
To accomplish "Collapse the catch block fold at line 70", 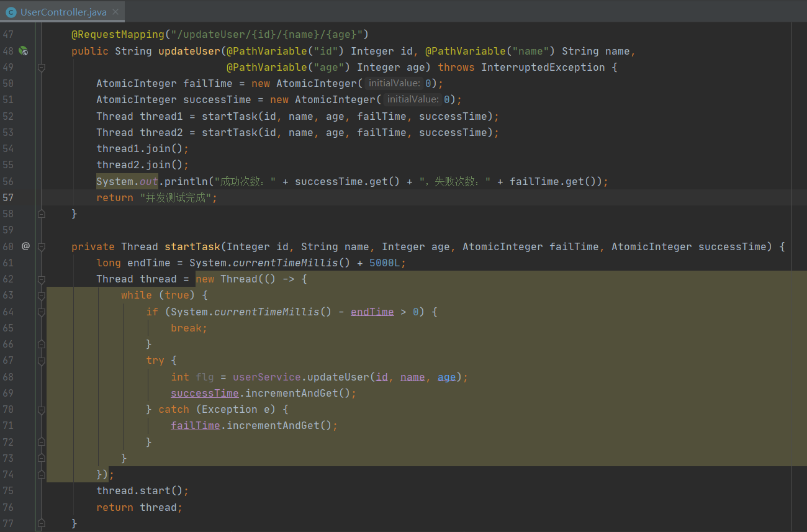I will point(42,410).
